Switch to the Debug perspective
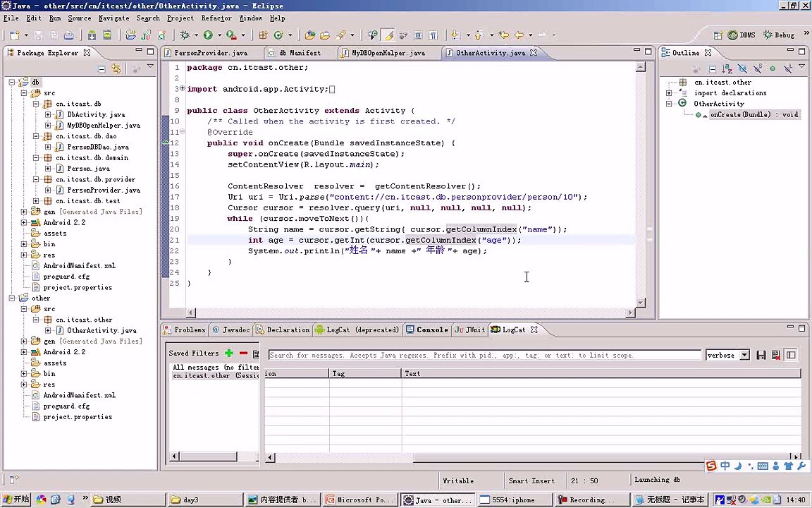 (779, 35)
